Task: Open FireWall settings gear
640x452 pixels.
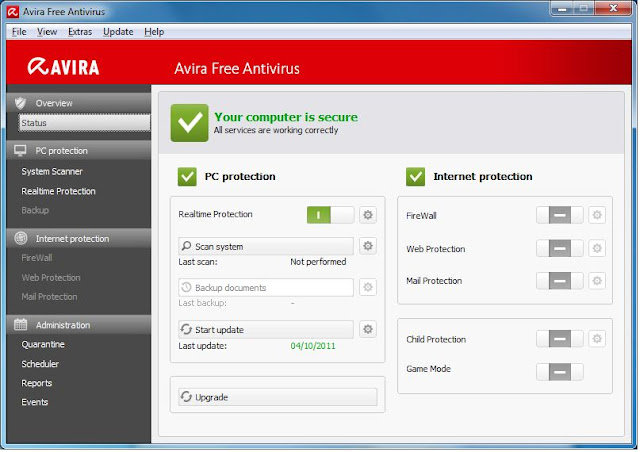Action: tap(597, 215)
